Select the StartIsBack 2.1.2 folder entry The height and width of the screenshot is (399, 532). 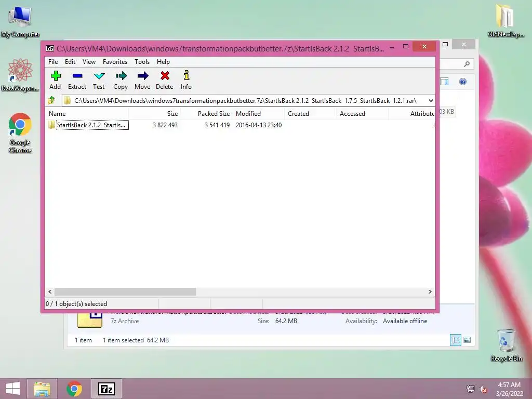92,125
